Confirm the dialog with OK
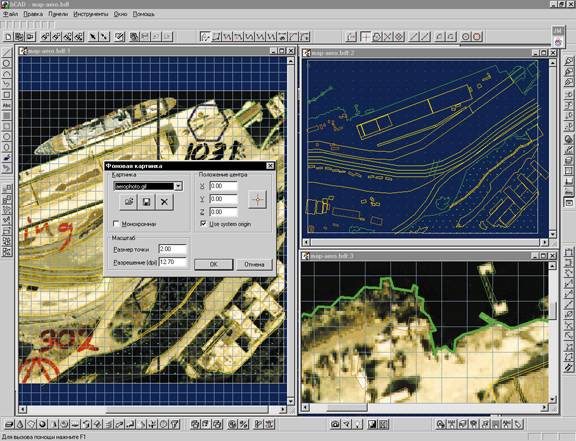 213,264
